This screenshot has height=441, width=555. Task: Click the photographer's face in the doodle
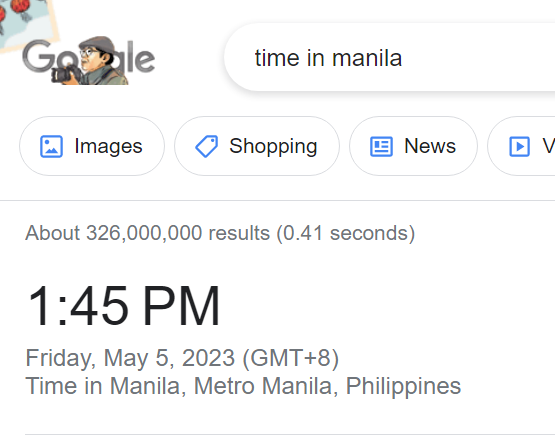[x=92, y=58]
